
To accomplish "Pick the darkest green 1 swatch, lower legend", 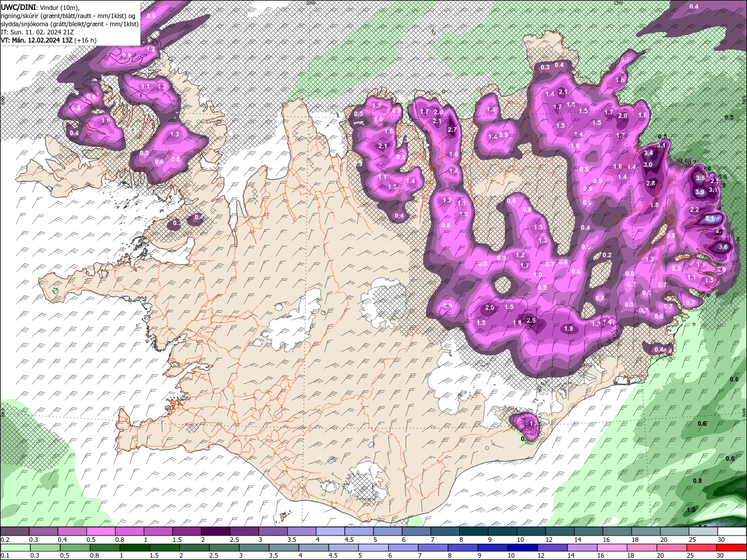I will pos(134,547).
